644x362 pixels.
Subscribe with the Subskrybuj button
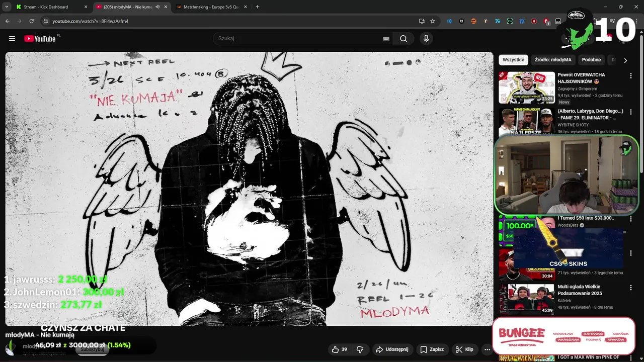[x=92, y=349]
